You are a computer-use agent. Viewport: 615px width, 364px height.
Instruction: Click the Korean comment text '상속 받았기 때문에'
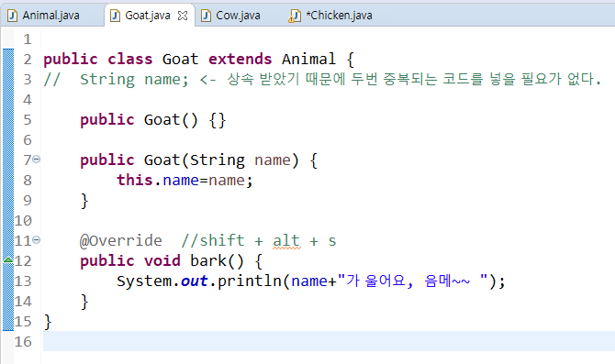click(286, 79)
